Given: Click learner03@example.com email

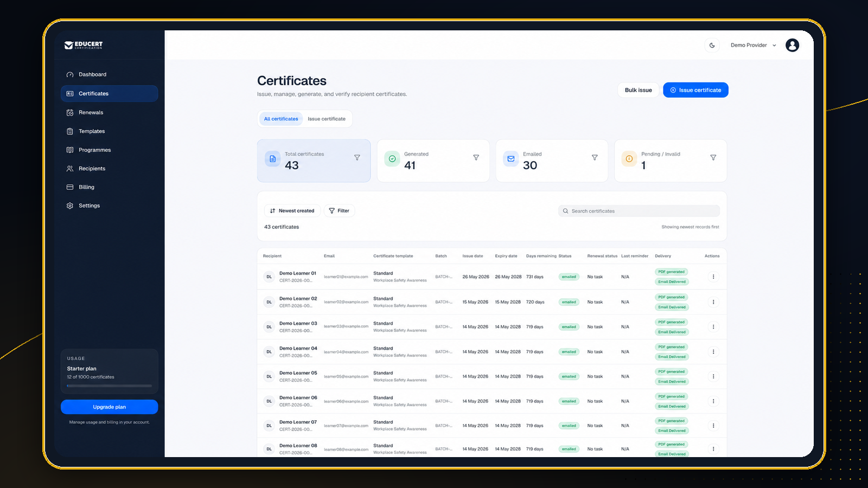Looking at the screenshot, I should [346, 326].
